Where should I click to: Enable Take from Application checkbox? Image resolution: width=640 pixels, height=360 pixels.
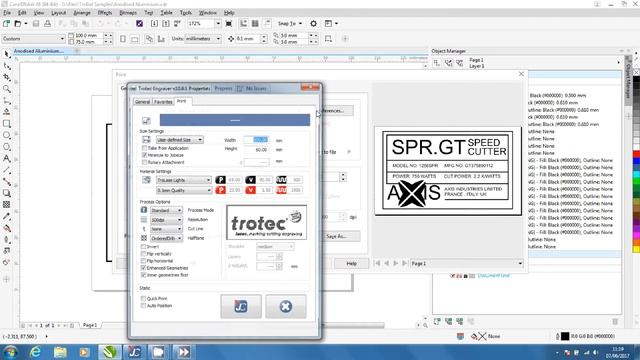click(x=144, y=148)
